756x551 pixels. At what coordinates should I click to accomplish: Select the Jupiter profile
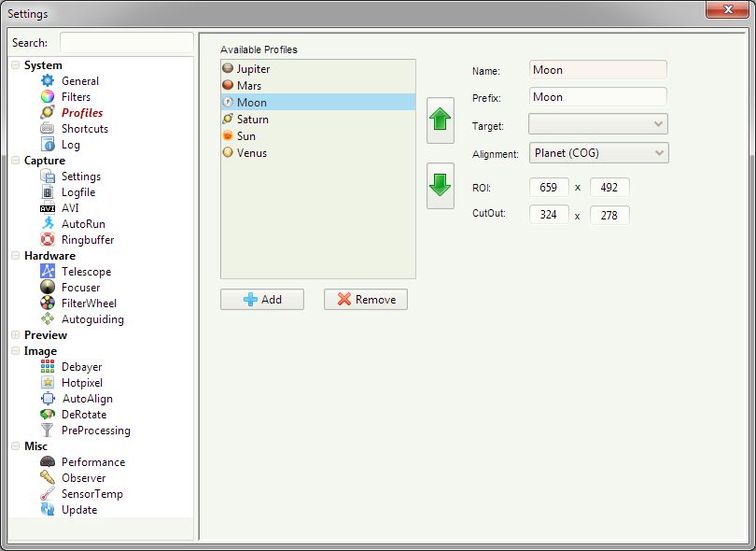point(318,68)
